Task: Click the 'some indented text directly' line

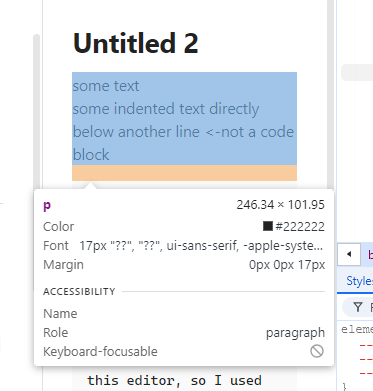Action: [166, 109]
